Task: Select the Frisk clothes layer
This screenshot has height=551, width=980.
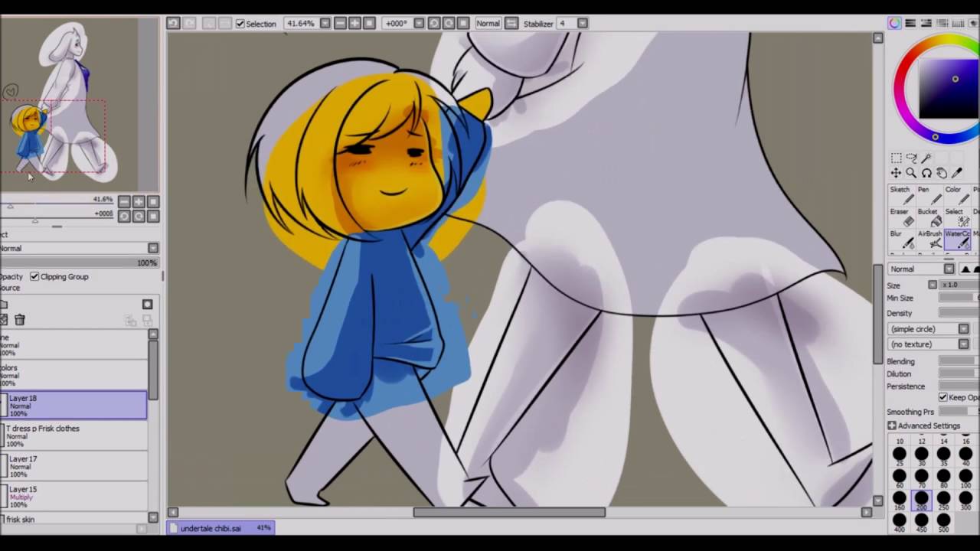Action: click(x=73, y=435)
